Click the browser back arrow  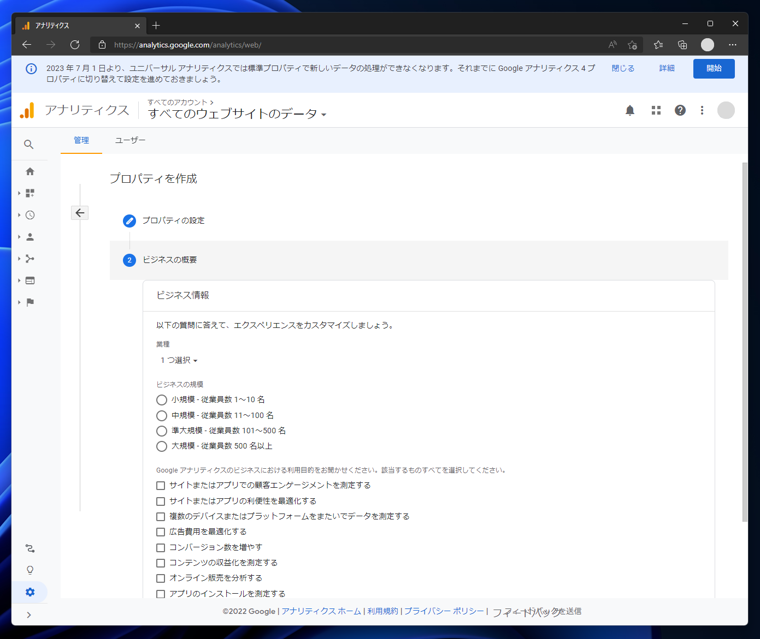coord(27,45)
